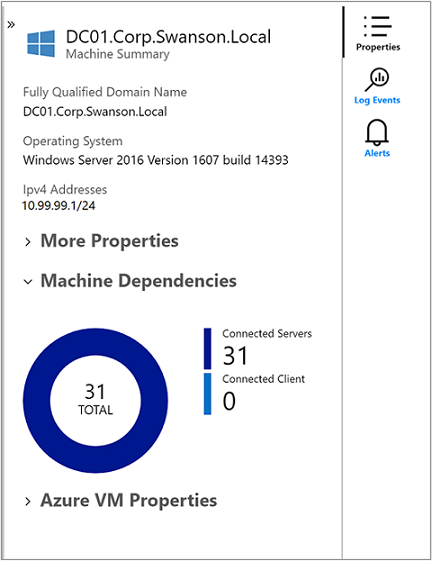The width and height of the screenshot is (432, 561).
Task: Switch to Alerts tab label
Action: [x=377, y=153]
